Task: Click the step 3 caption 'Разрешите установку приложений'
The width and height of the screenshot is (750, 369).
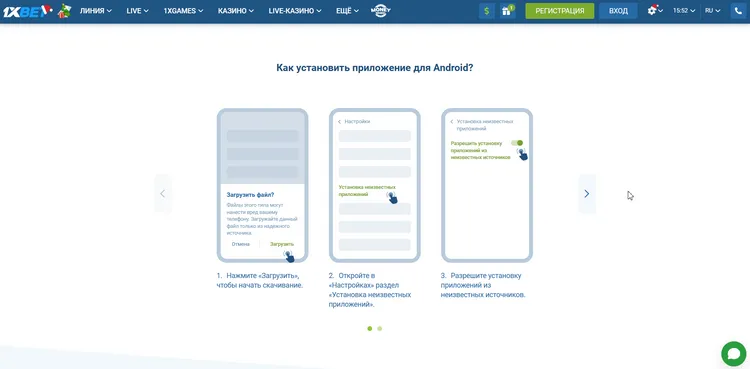Action: (x=481, y=280)
